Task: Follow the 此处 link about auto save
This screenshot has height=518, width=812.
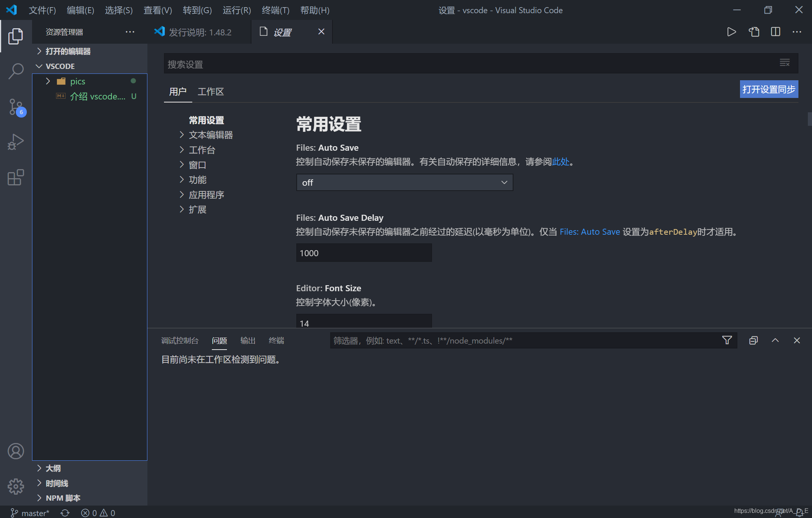Action: pos(561,162)
